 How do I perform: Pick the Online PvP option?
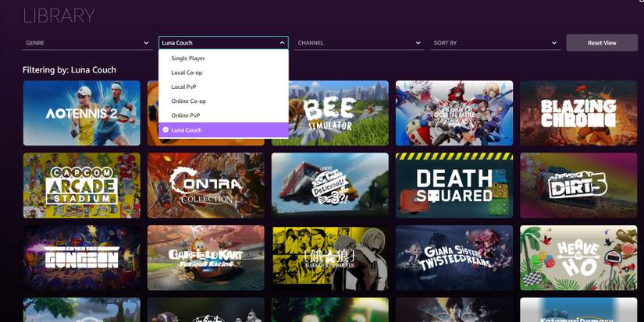pos(186,115)
